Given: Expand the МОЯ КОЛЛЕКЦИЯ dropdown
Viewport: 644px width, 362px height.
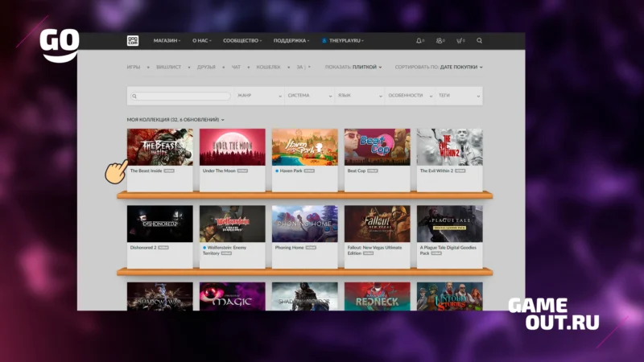Looking at the screenshot, I should click(175, 119).
